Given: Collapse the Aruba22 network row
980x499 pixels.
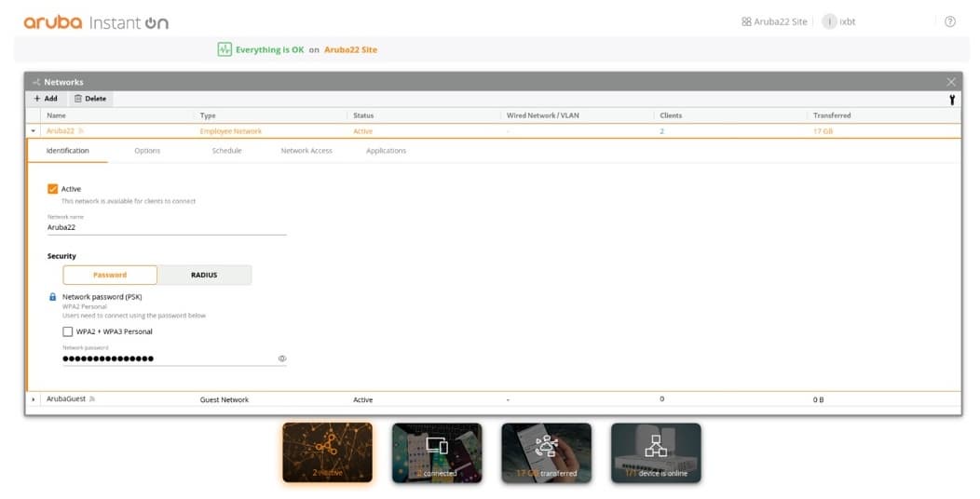Looking at the screenshot, I should [x=34, y=131].
